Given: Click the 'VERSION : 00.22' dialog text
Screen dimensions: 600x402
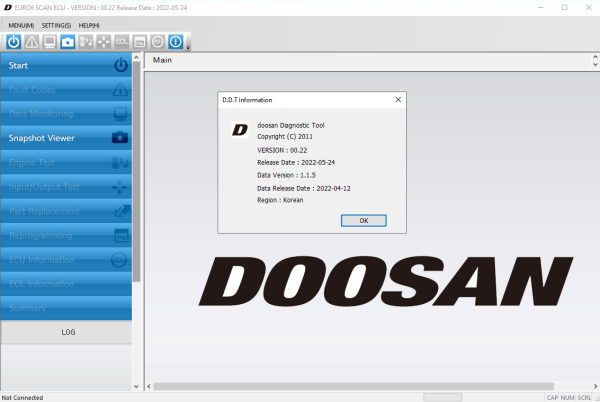Looking at the screenshot, I should coord(282,150).
